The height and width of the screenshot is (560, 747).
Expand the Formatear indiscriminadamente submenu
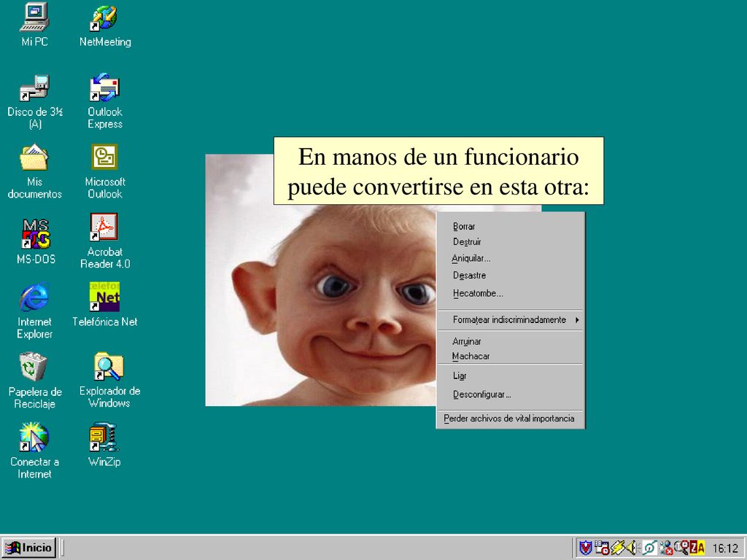pyautogui.click(x=510, y=320)
